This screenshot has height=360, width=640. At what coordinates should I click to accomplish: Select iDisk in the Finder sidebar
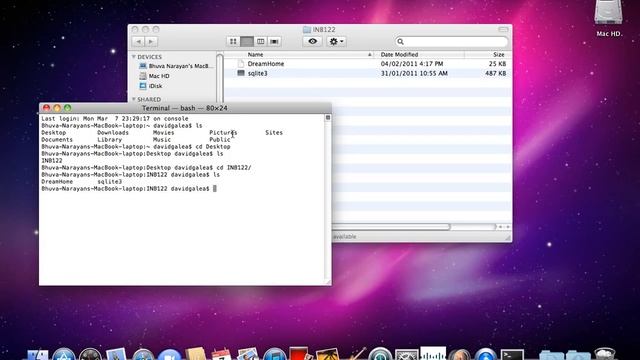pos(151,86)
